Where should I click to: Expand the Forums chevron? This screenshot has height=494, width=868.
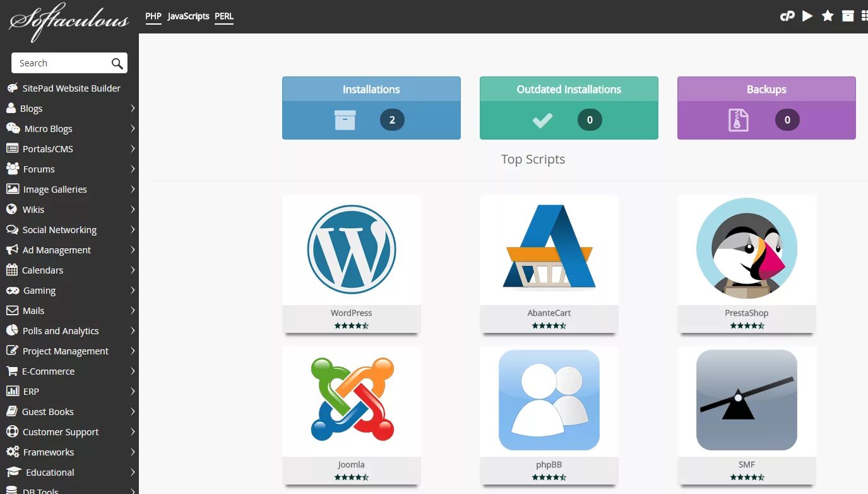coord(133,169)
